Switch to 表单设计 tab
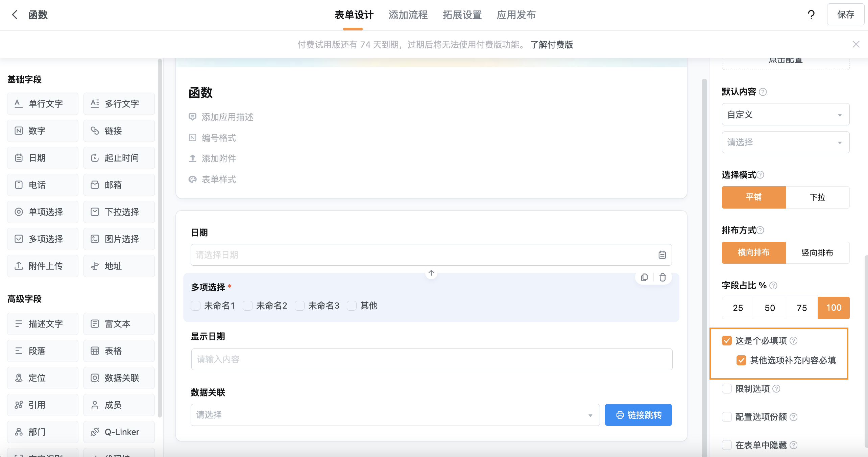The width and height of the screenshot is (868, 457). 354,15
